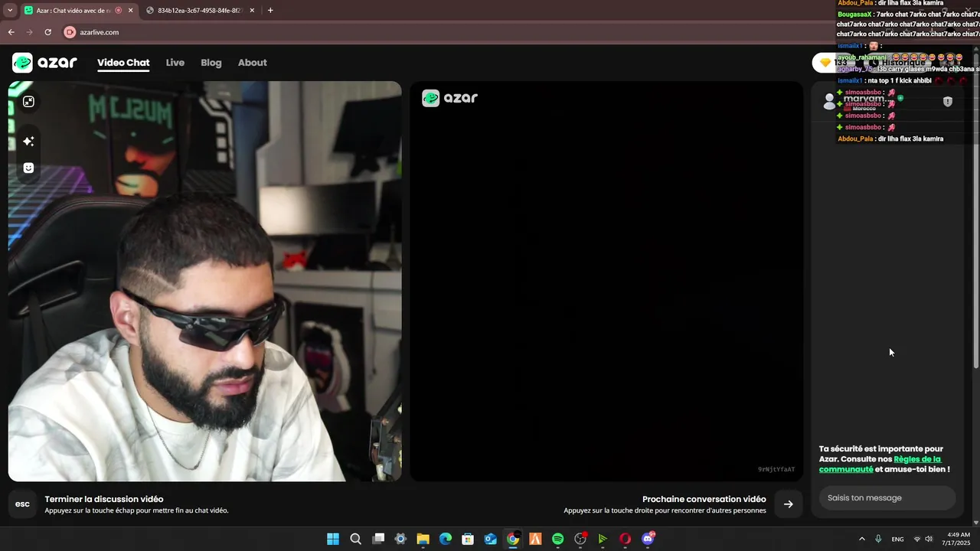Screen dimensions: 980x551
Task: Open the Blog nav tab
Action: pyautogui.click(x=211, y=63)
